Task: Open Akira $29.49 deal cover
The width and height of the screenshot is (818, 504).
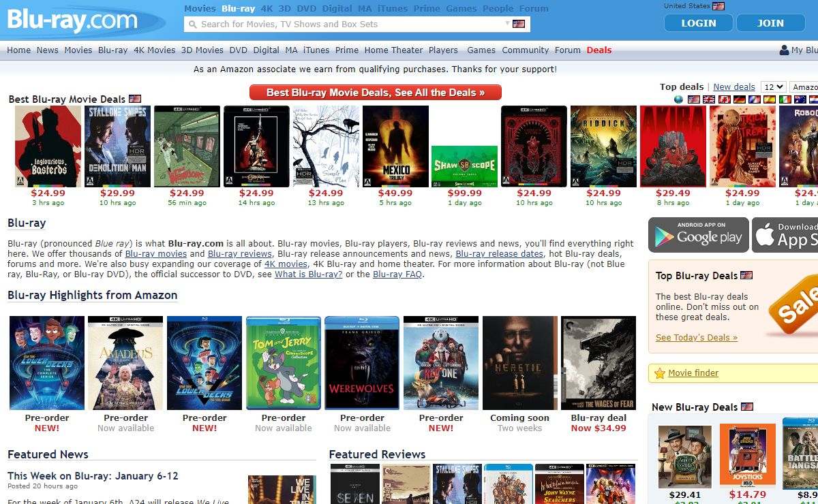Action: tap(673, 146)
